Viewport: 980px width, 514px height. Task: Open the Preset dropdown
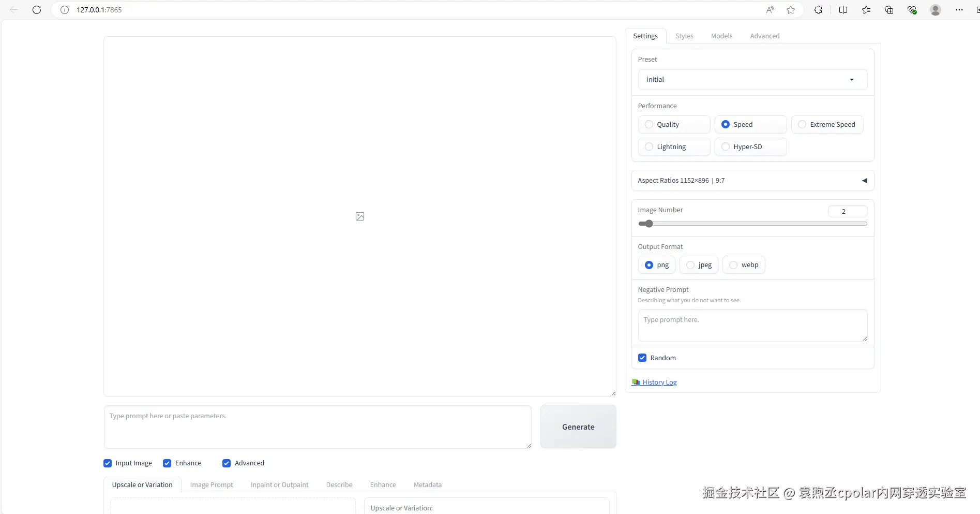(x=752, y=80)
